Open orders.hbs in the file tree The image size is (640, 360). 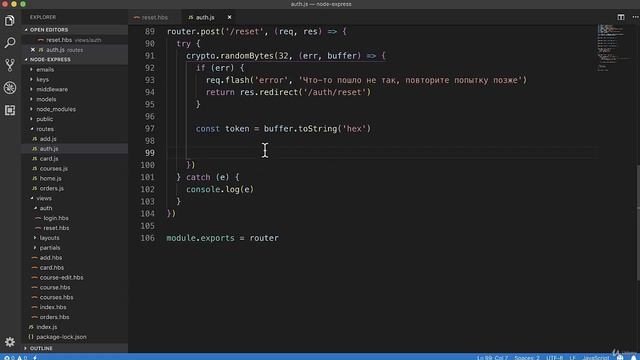coord(54,317)
